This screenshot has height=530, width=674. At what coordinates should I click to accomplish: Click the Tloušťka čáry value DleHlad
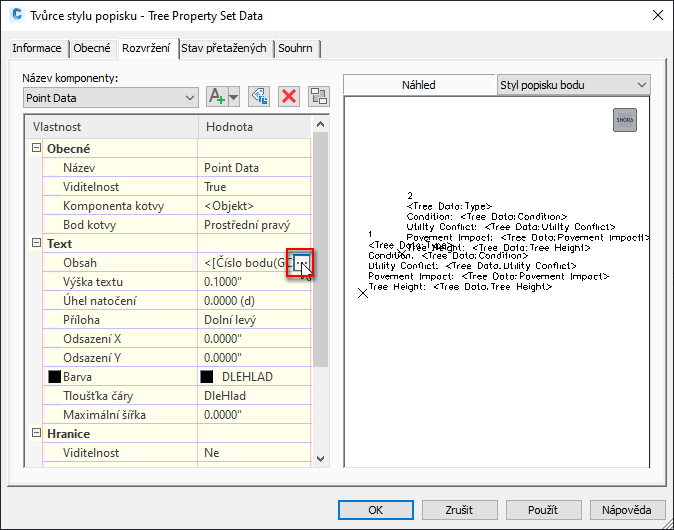click(x=254, y=395)
